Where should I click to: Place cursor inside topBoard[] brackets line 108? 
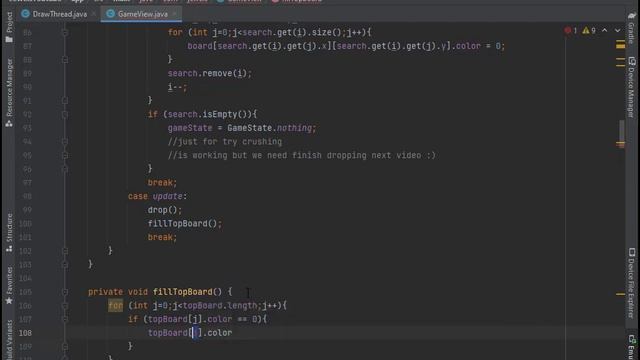195,333
